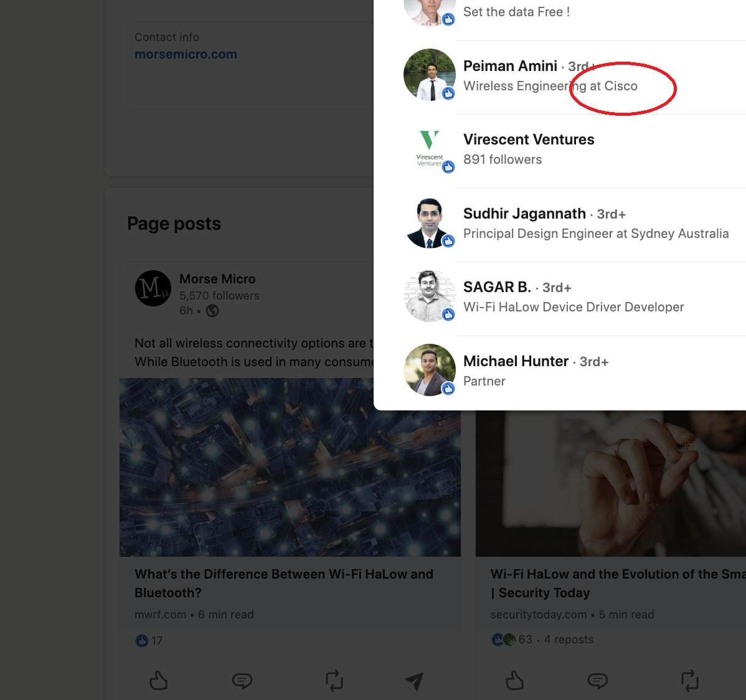Select SAGAR B. in the reactions list
The image size is (746, 700).
click(x=497, y=287)
